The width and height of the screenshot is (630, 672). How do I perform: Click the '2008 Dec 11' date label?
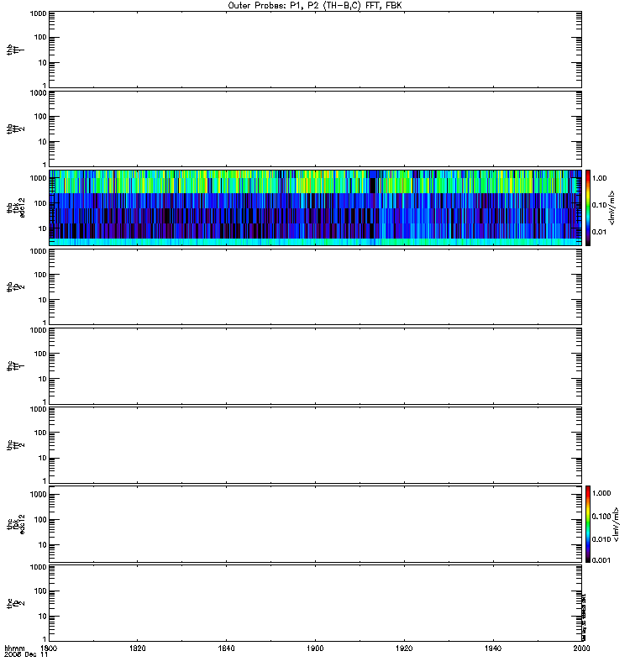click(26, 654)
